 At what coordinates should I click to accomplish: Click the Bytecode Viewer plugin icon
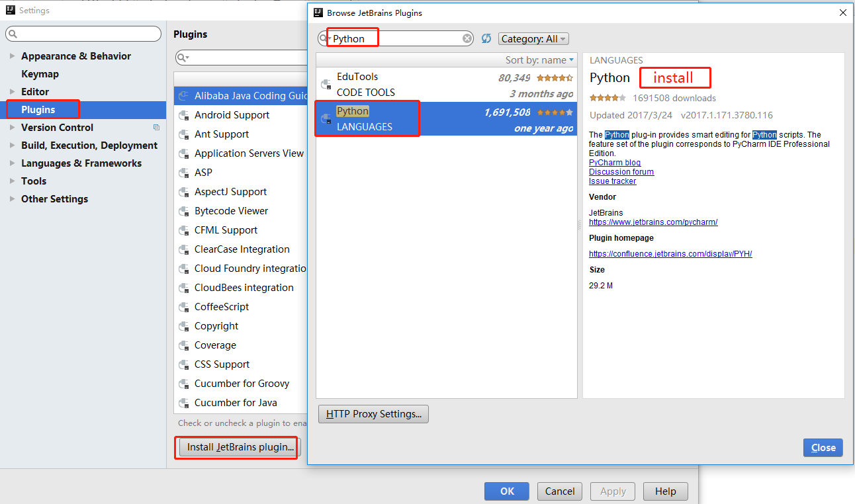click(x=185, y=211)
